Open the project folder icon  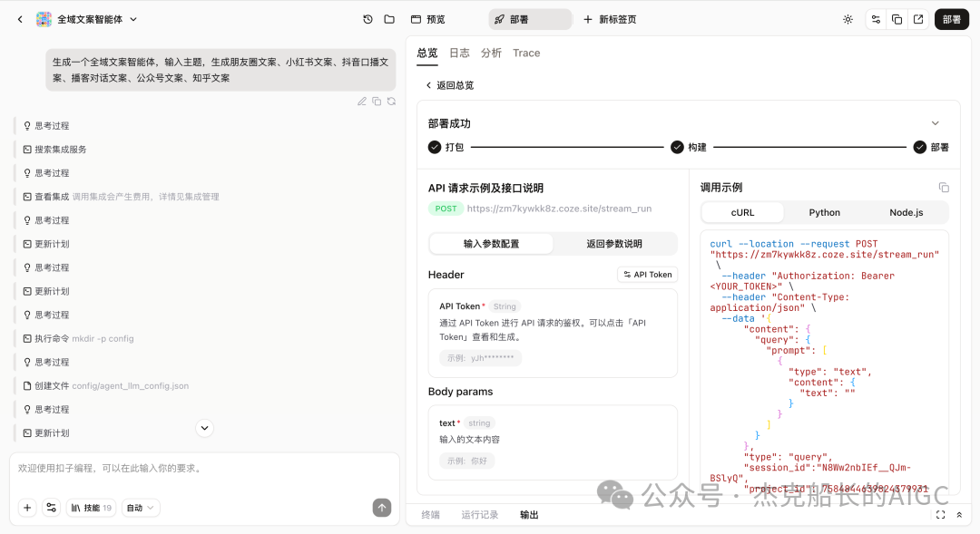tap(389, 19)
